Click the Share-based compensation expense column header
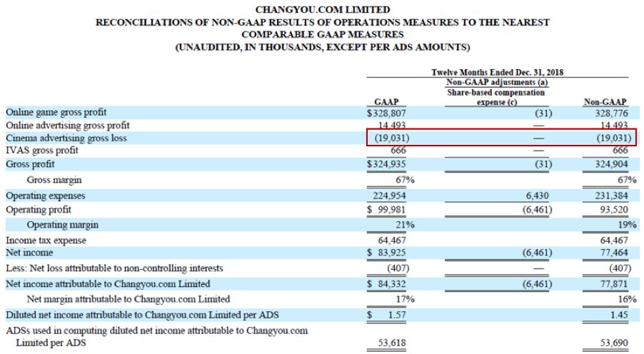 click(495, 97)
